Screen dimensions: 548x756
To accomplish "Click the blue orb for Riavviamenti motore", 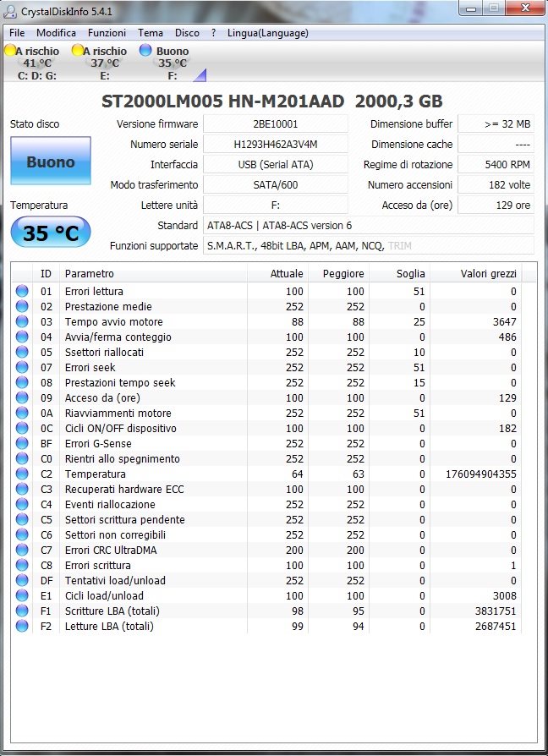I will pyautogui.click(x=22, y=413).
